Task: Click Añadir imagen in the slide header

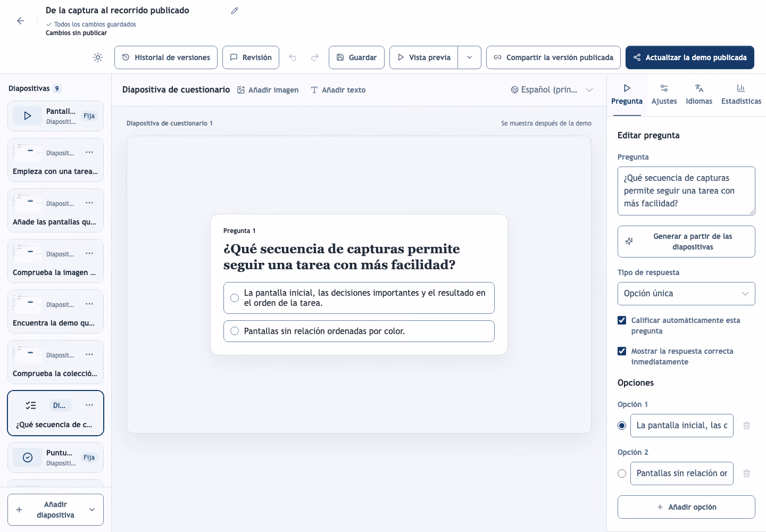Action: point(268,90)
